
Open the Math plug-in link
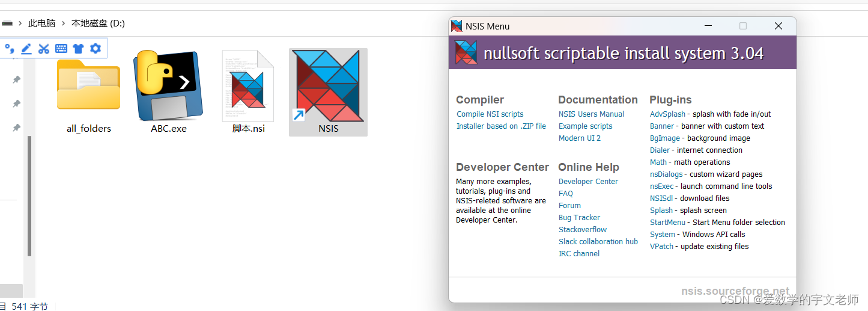pos(658,162)
